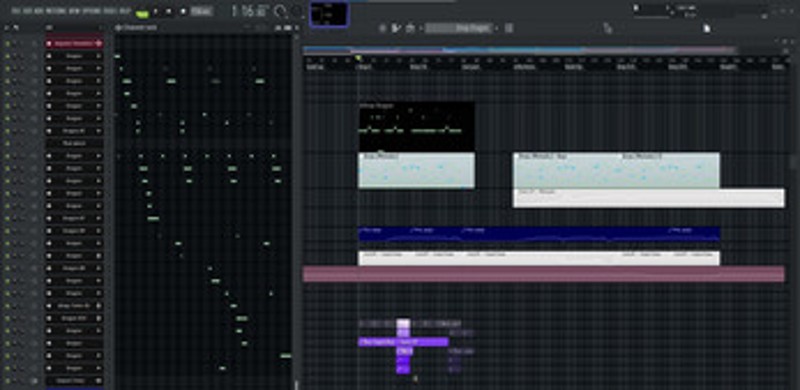Mute the red top channel with its green LED
Screen dimensions: 800x390
point(7,44)
